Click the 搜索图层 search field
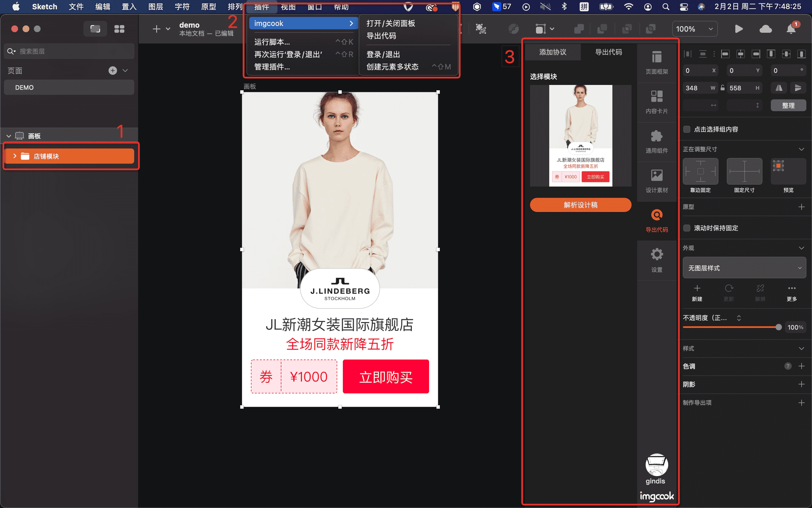 coord(69,51)
